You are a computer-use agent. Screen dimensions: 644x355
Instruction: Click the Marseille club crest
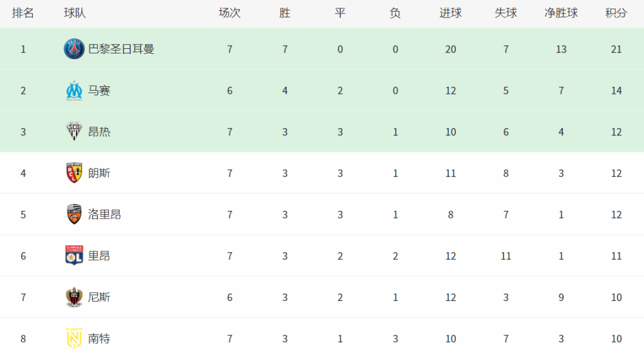point(74,91)
